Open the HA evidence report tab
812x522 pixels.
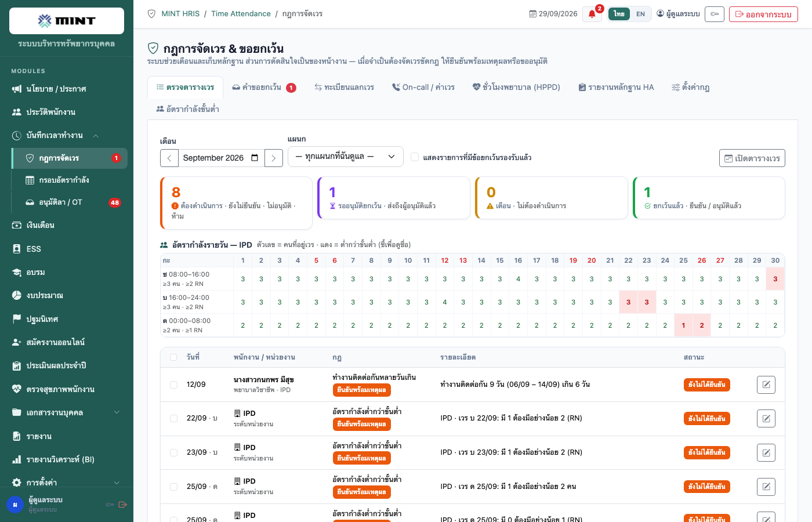(616, 88)
